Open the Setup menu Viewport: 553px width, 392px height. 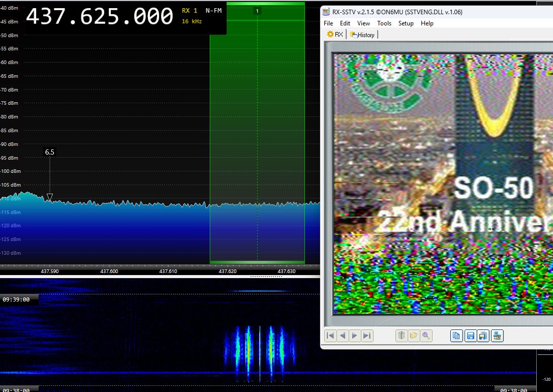point(406,23)
